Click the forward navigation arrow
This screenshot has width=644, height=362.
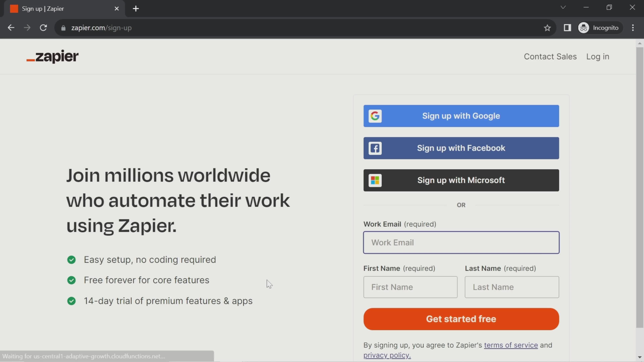(x=27, y=27)
